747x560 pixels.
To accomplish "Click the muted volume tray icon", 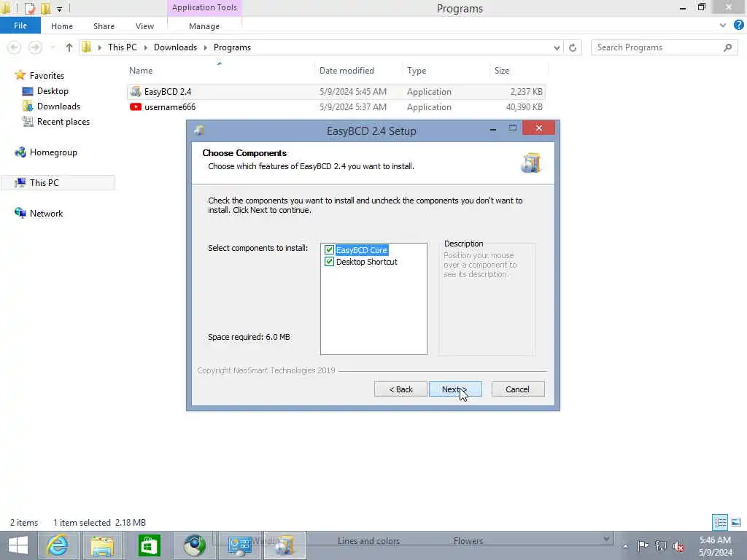I will click(x=678, y=546).
